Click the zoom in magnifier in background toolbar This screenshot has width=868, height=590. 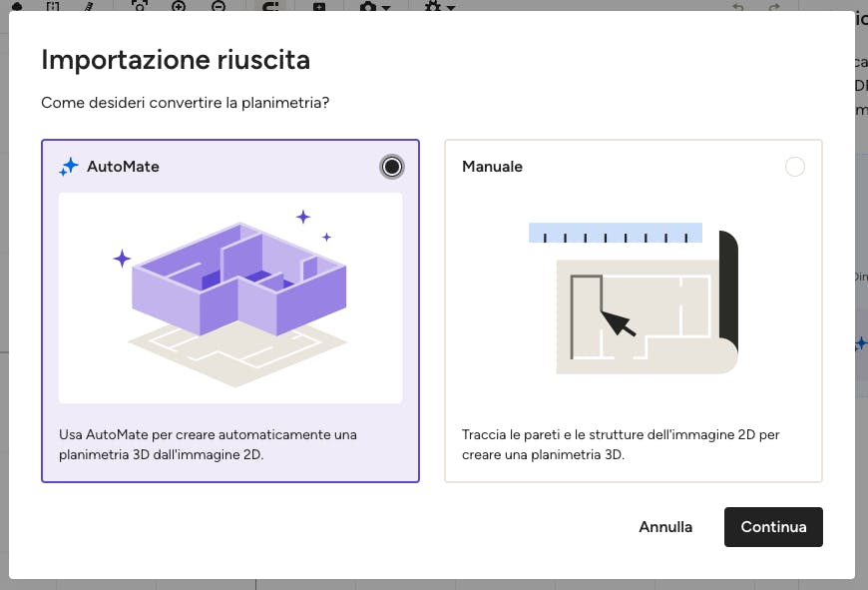pyautogui.click(x=179, y=6)
